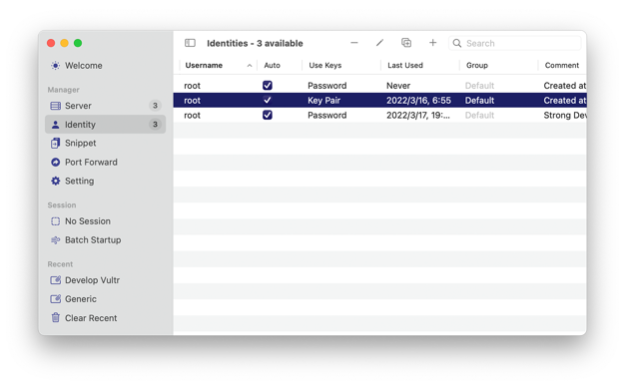Click the Server count badge
This screenshot has width=625, height=390.
tap(155, 106)
